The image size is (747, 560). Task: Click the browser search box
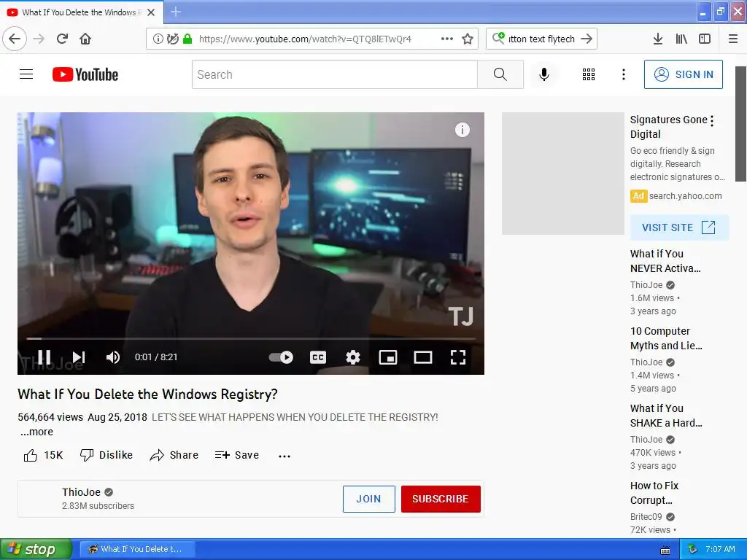541,39
